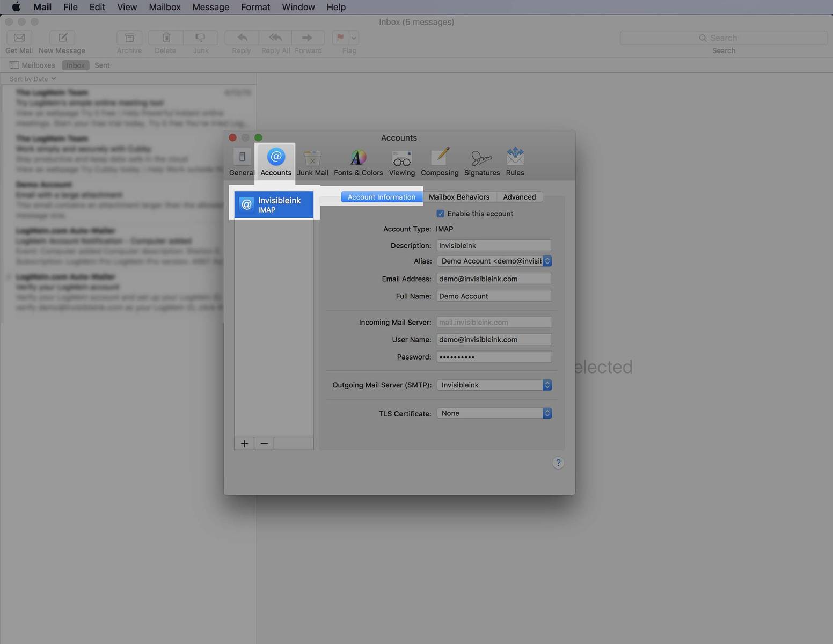The height and width of the screenshot is (644, 833).
Task: Switch to Mailbox Behaviors tab
Action: 459,197
